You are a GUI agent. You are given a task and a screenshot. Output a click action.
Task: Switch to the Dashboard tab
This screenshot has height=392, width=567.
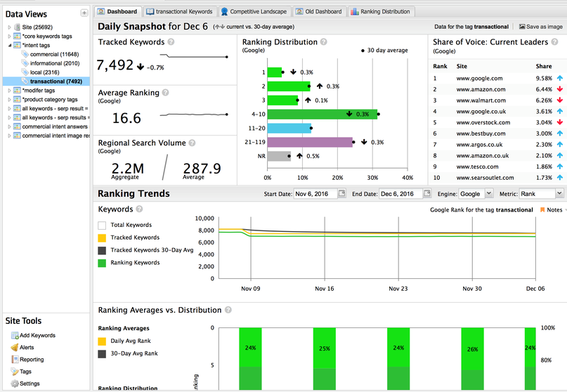(118, 11)
